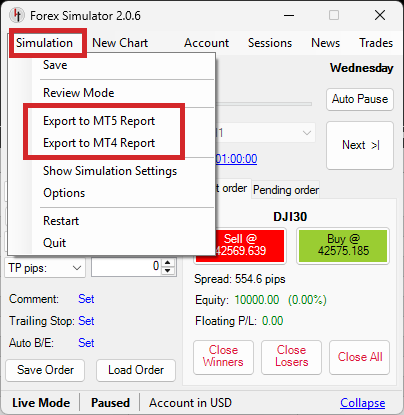Click the Wednesday day label

[x=362, y=68]
